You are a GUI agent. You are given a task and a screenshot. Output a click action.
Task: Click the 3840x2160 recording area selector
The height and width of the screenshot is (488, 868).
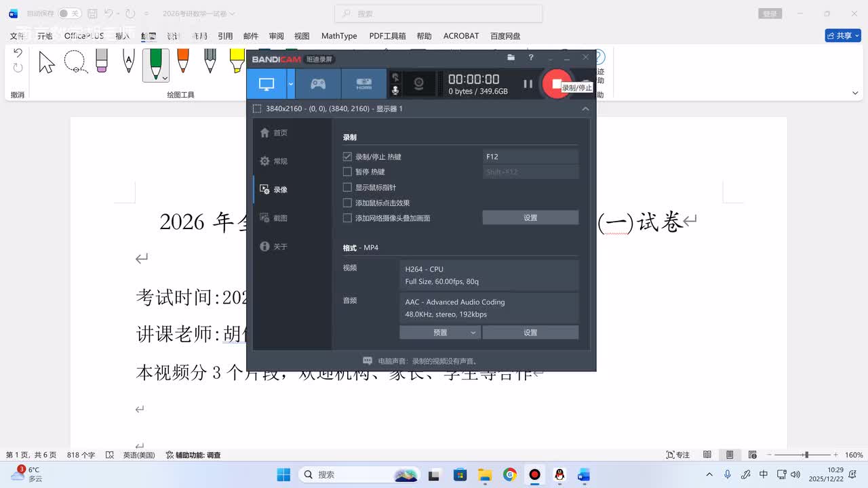tap(328, 108)
